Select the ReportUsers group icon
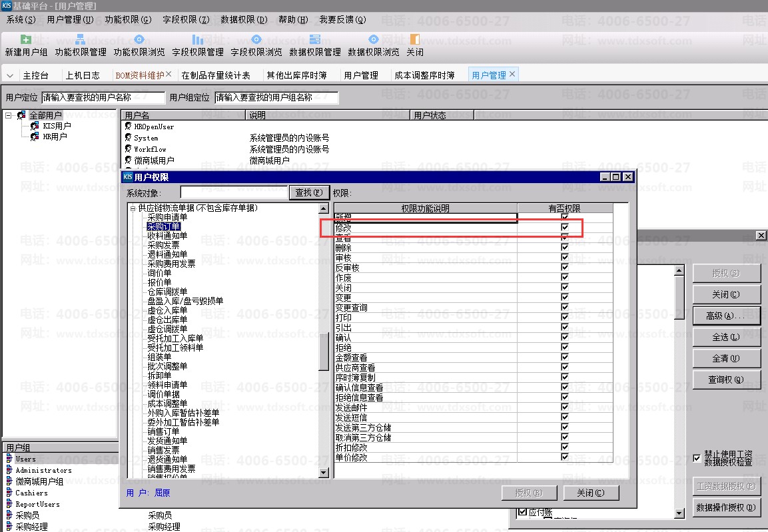Image resolution: width=768 pixels, height=532 pixels. [9, 503]
